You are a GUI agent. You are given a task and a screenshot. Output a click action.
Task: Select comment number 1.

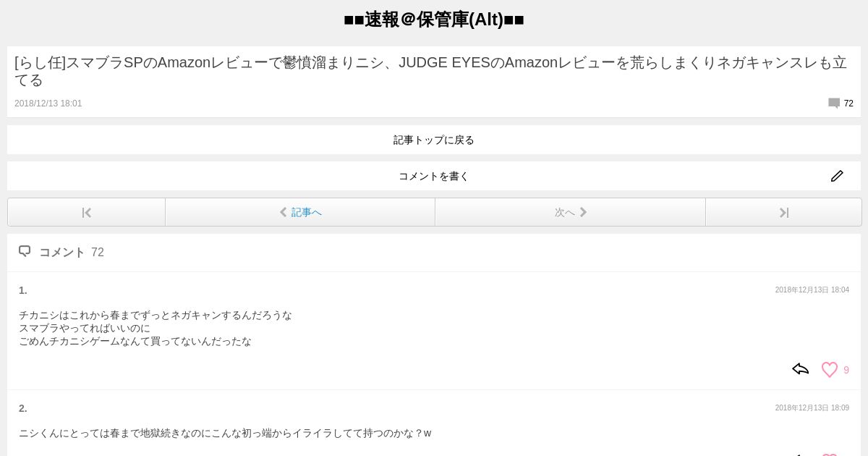coord(23,290)
